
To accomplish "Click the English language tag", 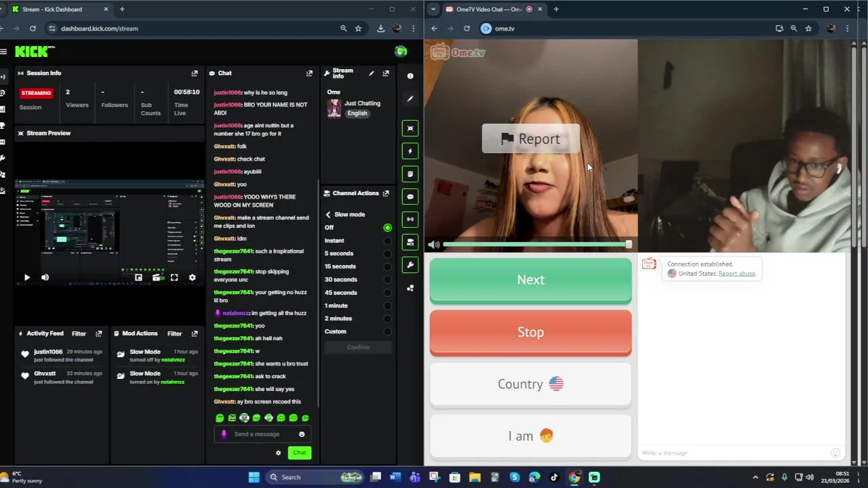I will pyautogui.click(x=357, y=114).
